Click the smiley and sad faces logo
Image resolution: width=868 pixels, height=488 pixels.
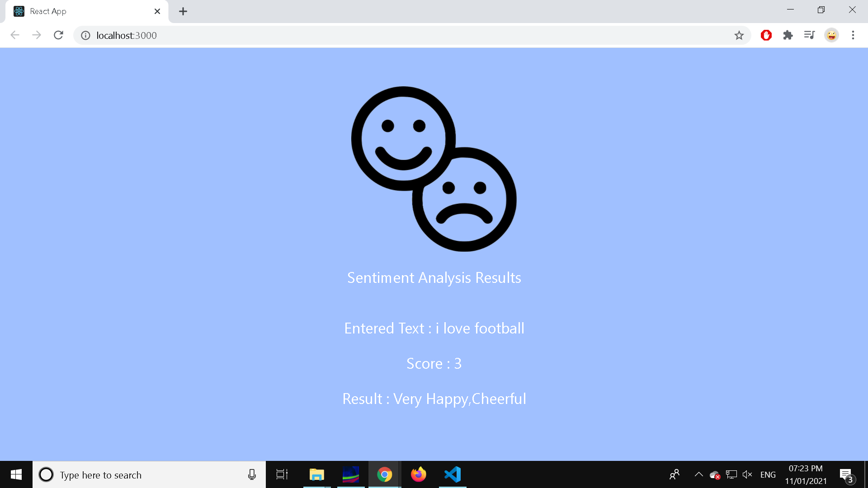[434, 169]
